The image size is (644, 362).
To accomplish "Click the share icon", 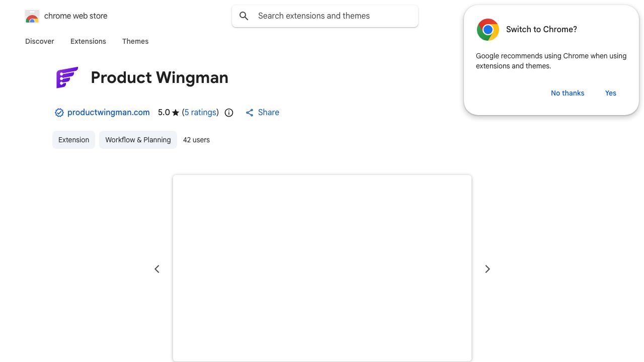I will tap(250, 113).
